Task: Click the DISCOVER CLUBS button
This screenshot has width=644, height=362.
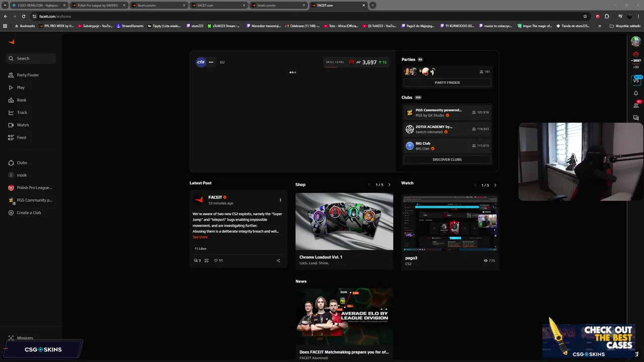Action: (x=447, y=159)
